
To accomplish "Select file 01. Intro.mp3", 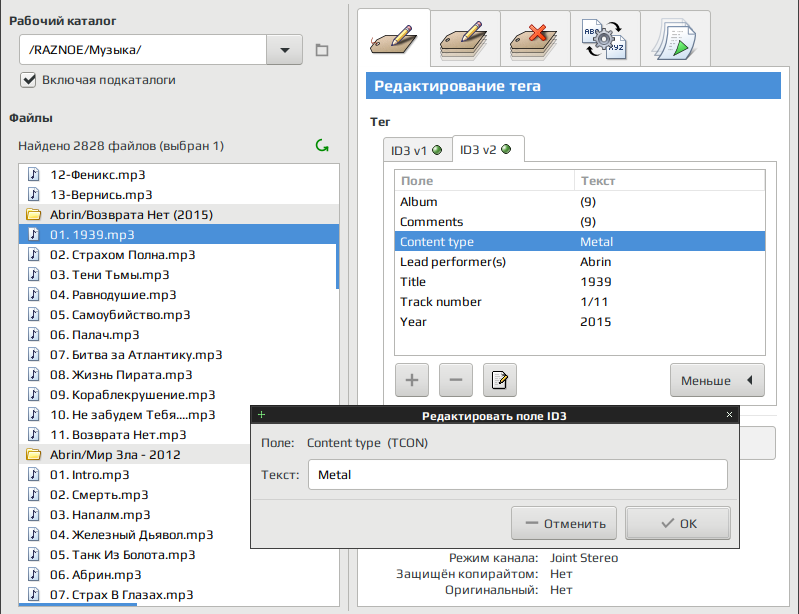I will coord(135,475).
